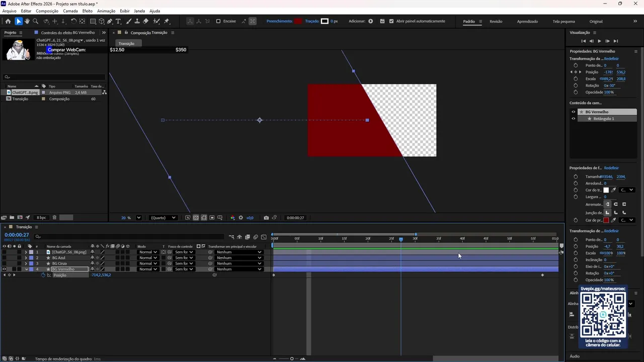Screen dimensions: 644x362
Task: Open the Efeito menu
Action: [x=88, y=11]
